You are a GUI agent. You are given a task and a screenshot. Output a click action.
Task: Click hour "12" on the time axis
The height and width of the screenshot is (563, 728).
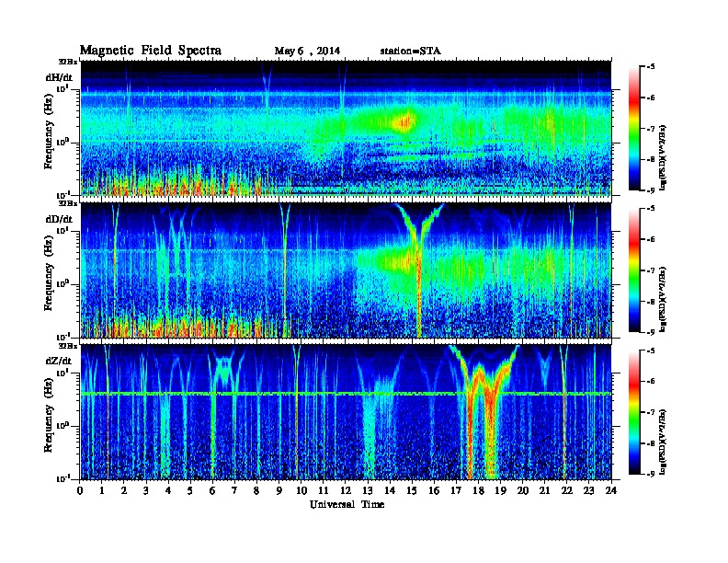pos(346,491)
